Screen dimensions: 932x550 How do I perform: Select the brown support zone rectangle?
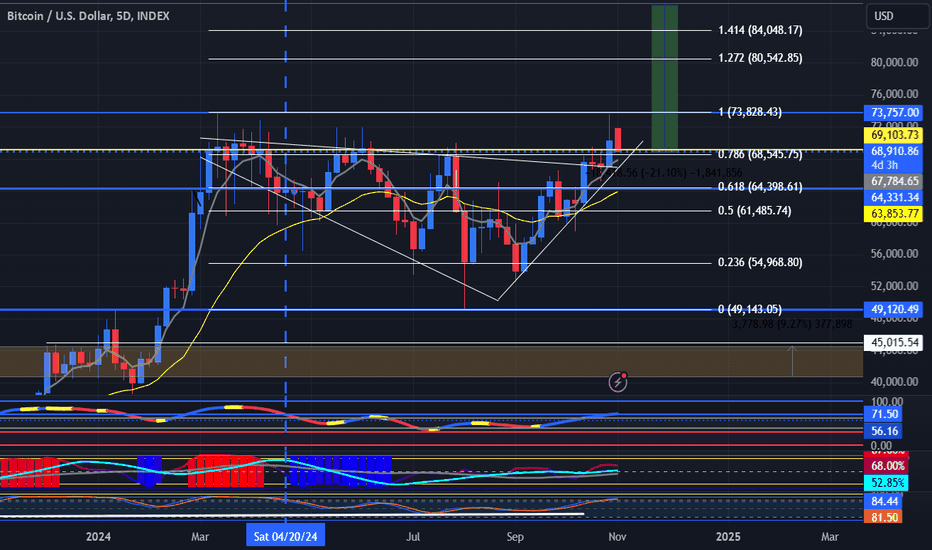431,362
